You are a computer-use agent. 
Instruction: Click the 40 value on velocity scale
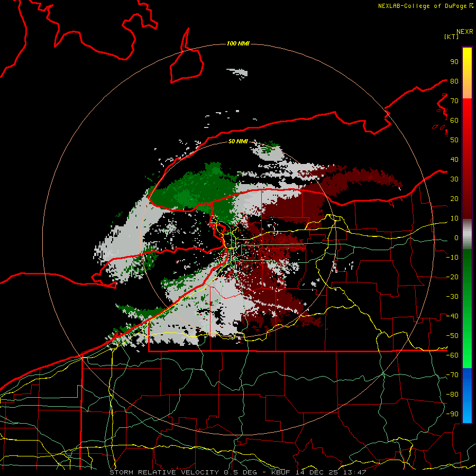[454, 160]
